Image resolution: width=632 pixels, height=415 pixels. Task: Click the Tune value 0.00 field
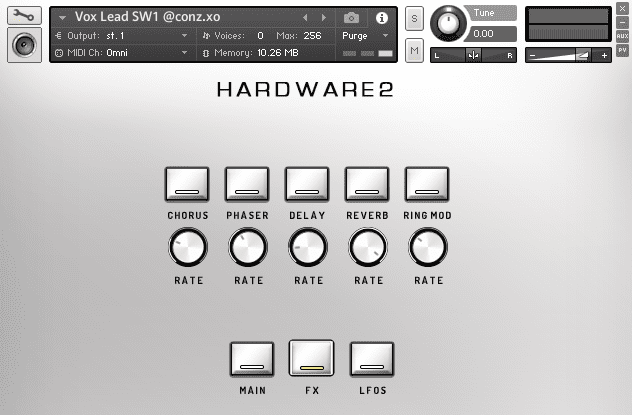click(491, 34)
